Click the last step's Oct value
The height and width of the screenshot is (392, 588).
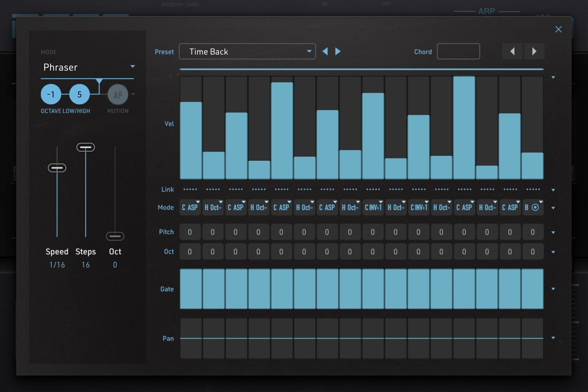[533, 252]
